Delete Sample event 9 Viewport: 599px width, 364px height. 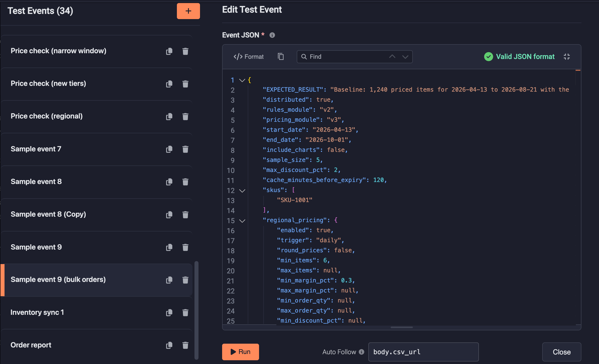(185, 247)
